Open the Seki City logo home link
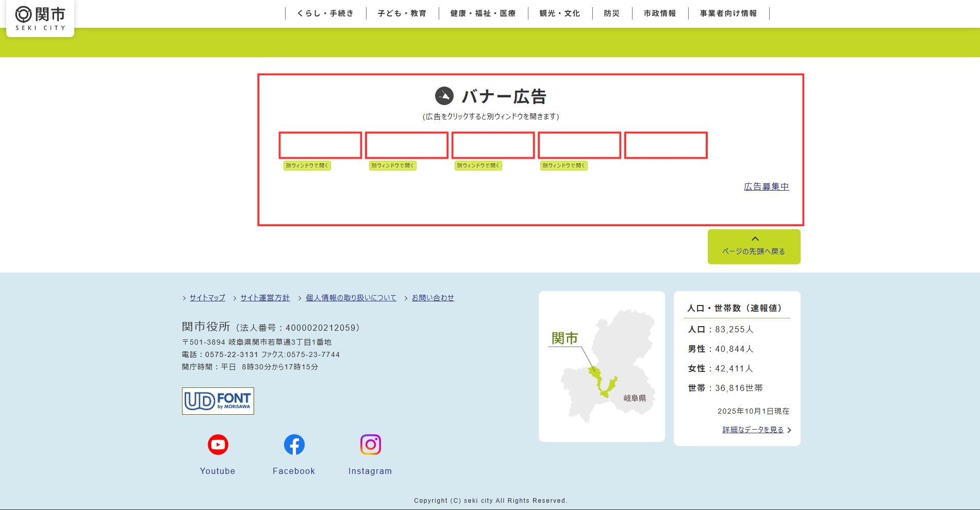 40,19
